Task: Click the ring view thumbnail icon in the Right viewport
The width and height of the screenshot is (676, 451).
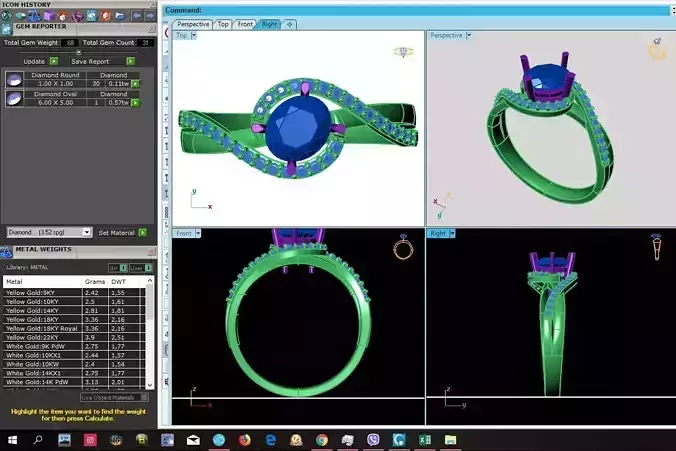Action: tap(657, 247)
